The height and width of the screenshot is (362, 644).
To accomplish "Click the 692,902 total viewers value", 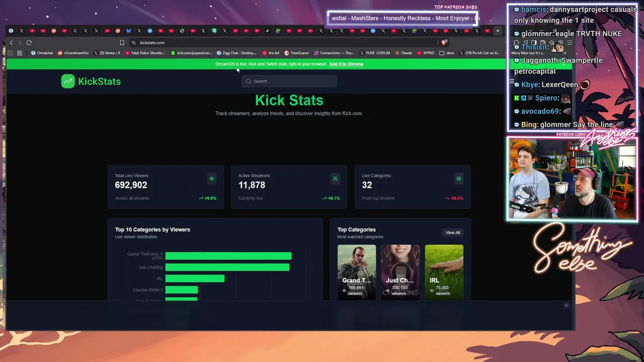I will coord(131,185).
